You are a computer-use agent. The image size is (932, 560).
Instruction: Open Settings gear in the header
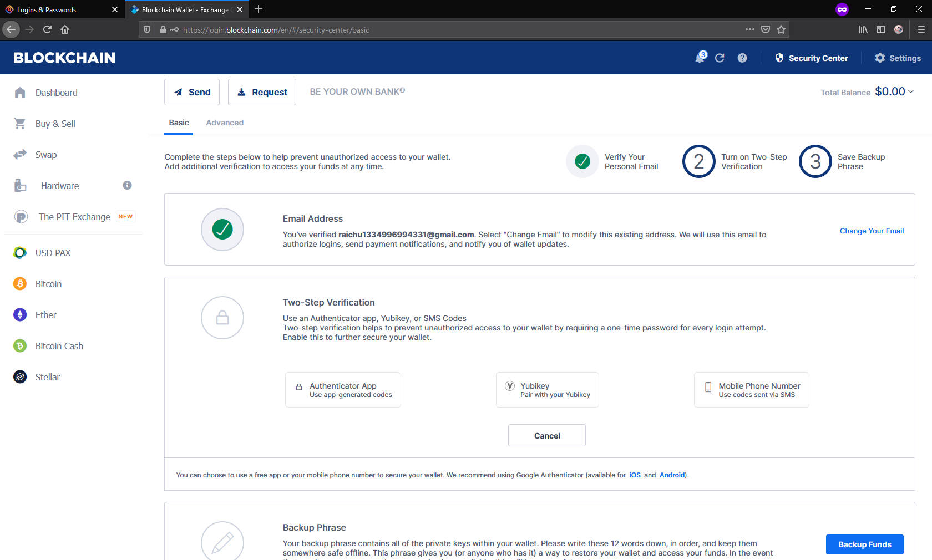898,58
